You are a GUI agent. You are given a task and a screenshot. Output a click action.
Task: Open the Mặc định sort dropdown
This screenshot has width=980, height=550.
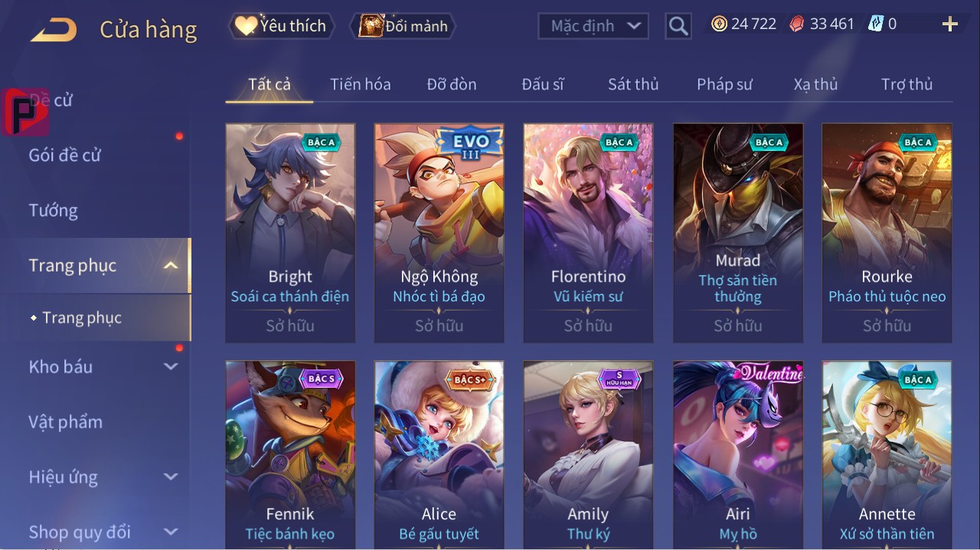(x=593, y=26)
